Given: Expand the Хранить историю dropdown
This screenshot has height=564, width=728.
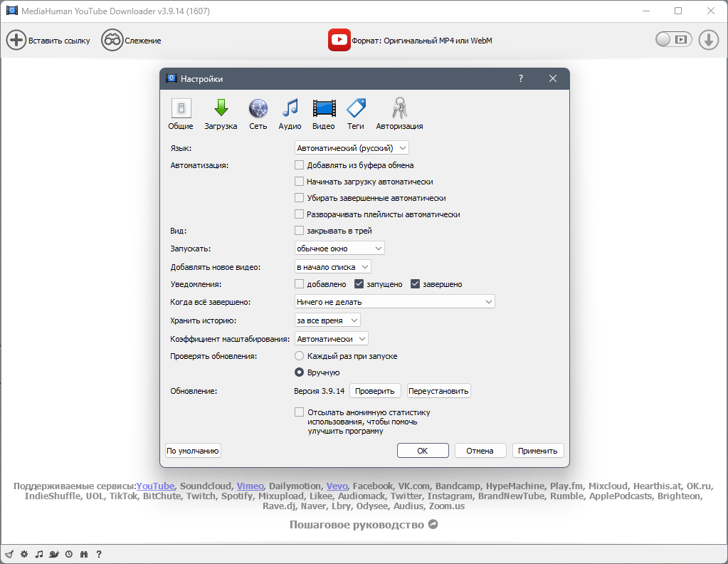Looking at the screenshot, I should click(327, 320).
